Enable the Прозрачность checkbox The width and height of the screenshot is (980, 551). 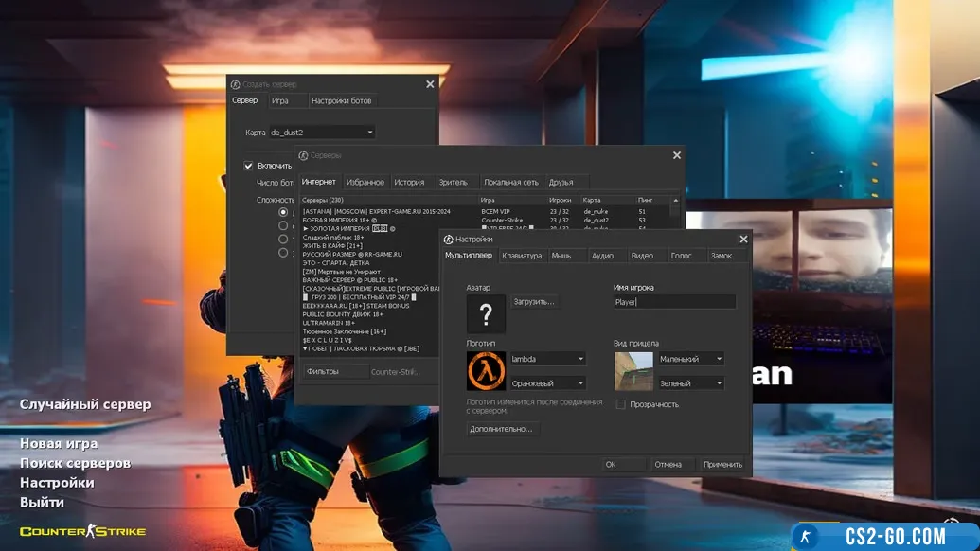(621, 404)
